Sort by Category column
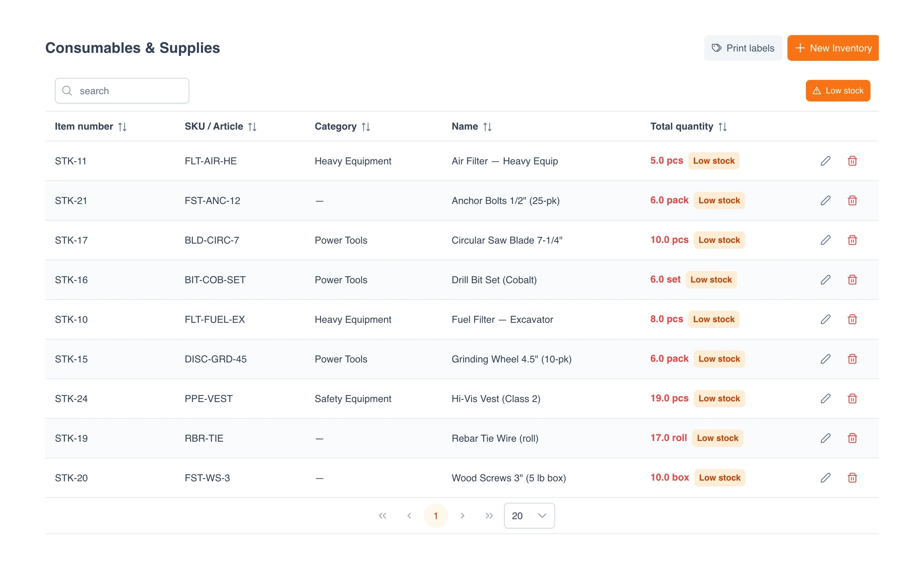This screenshot has width=924, height=581. tap(366, 126)
